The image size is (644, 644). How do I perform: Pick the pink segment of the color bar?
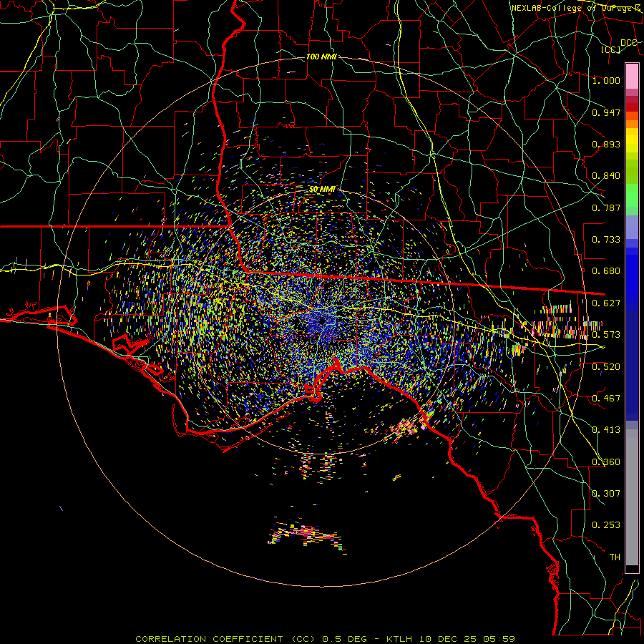point(632,76)
